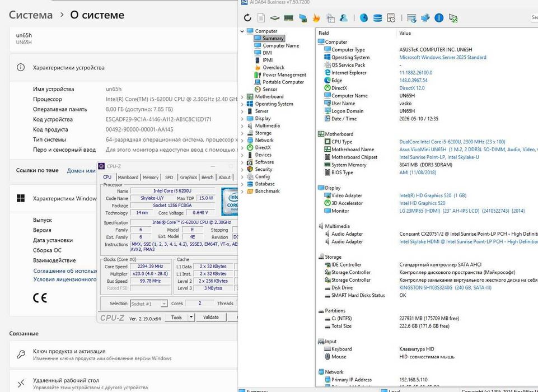Expand the Operating System tree node

242,104
